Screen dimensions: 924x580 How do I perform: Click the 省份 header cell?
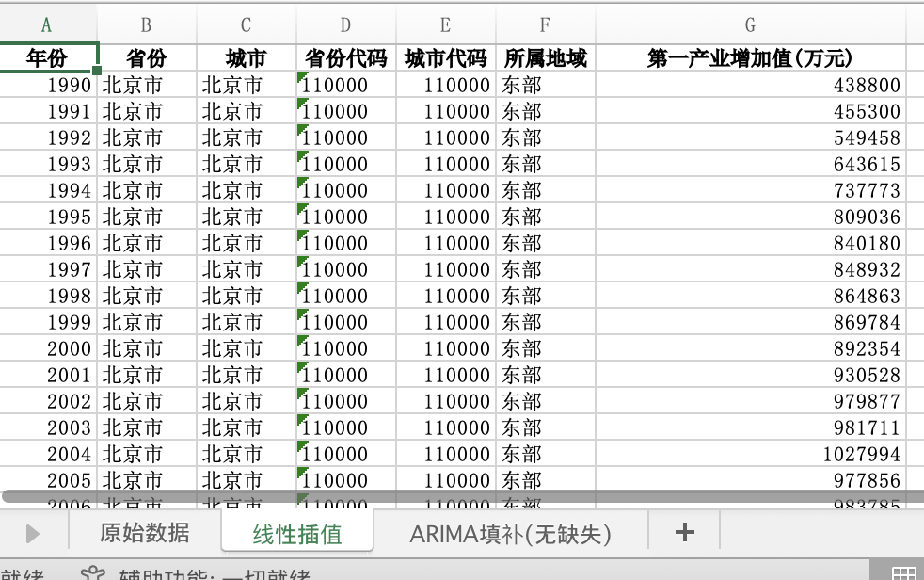coord(147,57)
